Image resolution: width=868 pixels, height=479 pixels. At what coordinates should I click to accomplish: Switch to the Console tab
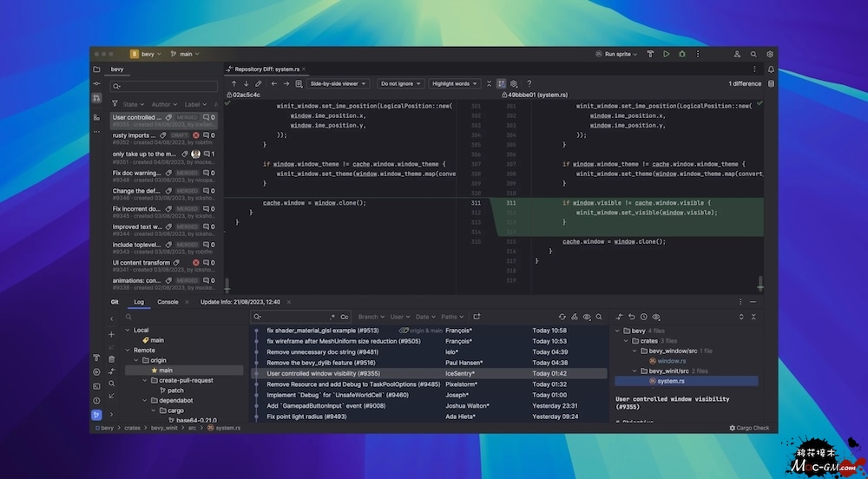pyautogui.click(x=168, y=302)
